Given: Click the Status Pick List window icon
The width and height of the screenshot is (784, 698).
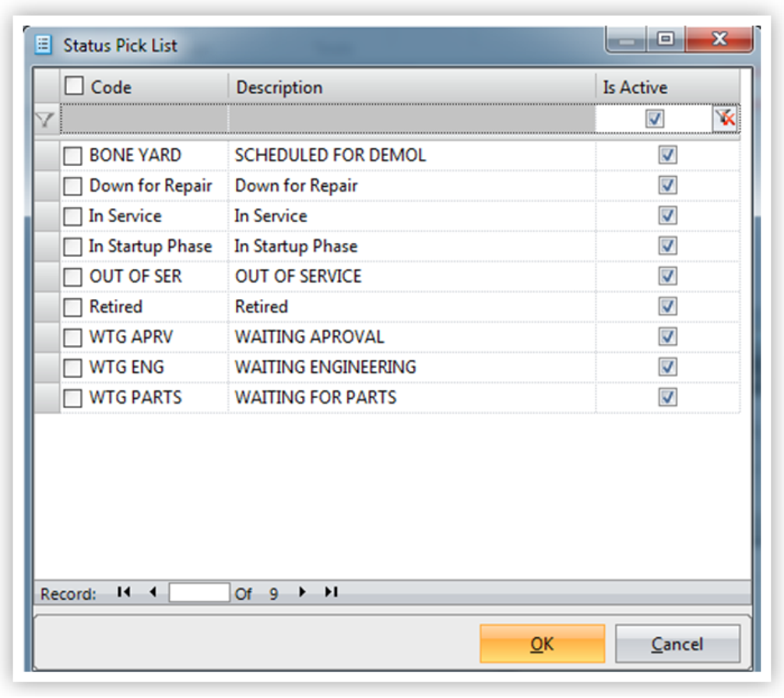Looking at the screenshot, I should point(44,45).
